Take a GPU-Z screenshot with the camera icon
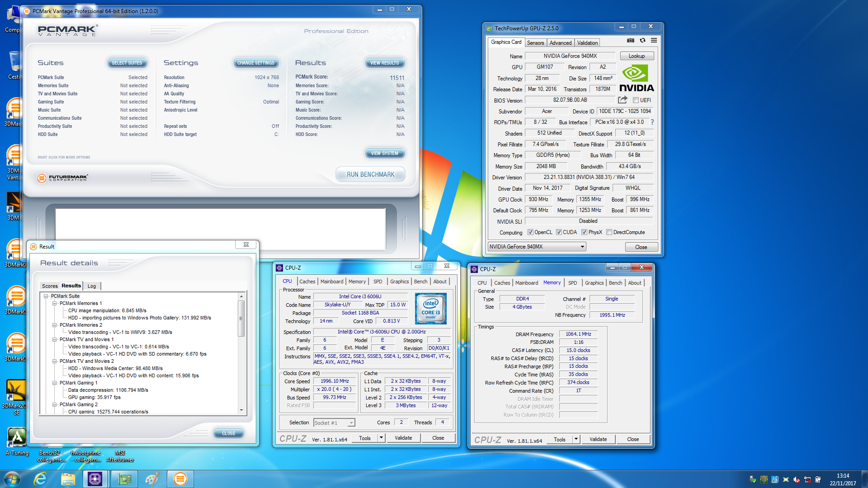 click(x=631, y=40)
